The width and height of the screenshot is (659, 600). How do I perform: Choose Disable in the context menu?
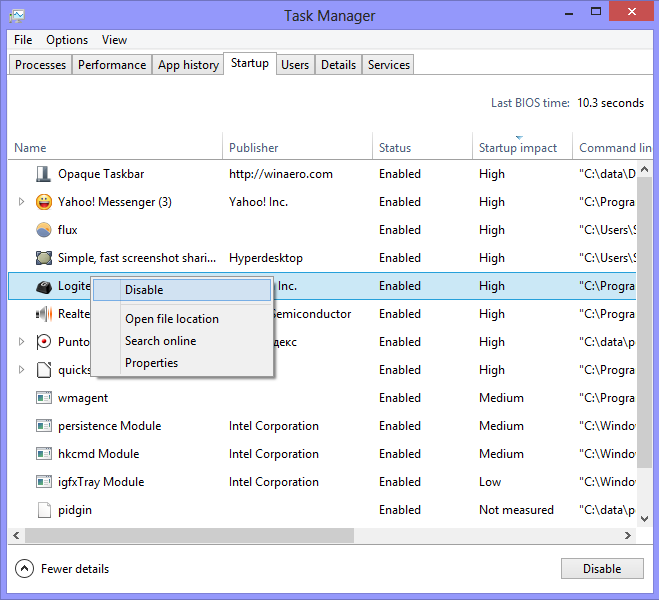pos(182,290)
